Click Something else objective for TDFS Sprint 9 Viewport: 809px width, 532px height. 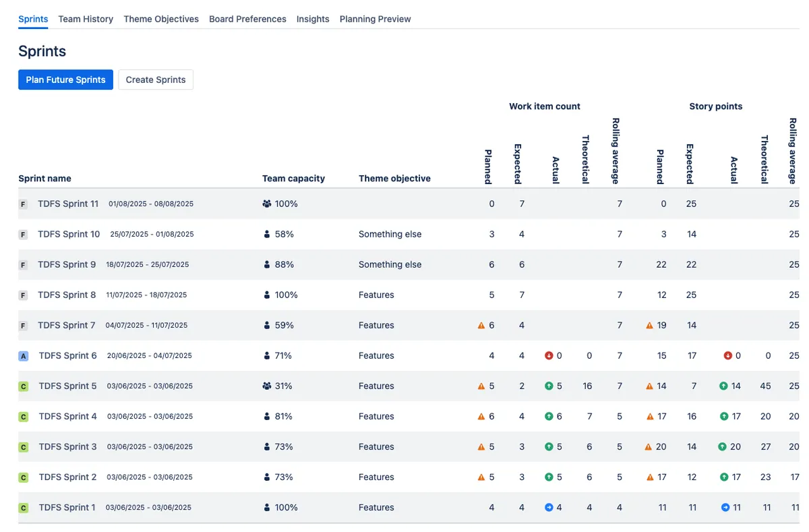(x=390, y=264)
